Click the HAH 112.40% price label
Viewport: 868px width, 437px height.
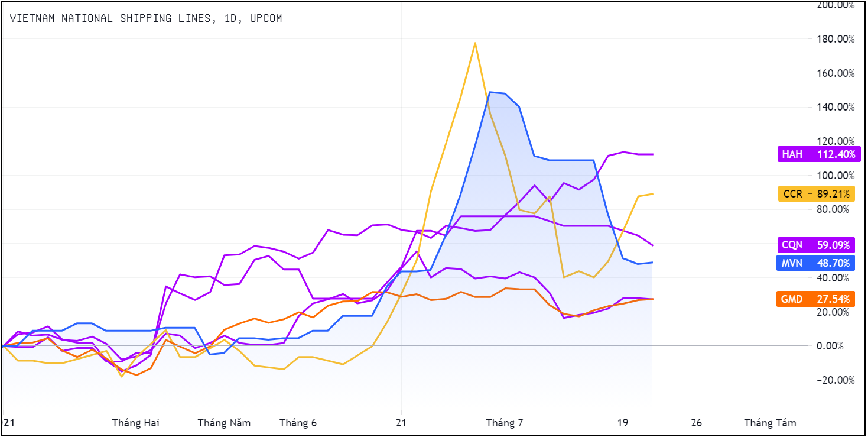click(x=816, y=154)
